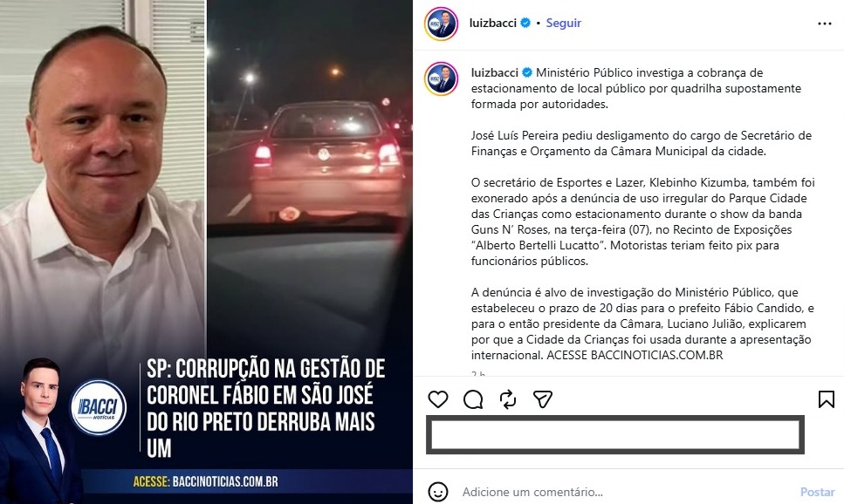Click luizbacci username in the header
Image resolution: width=844 pixels, height=504 pixels.
click(492, 23)
